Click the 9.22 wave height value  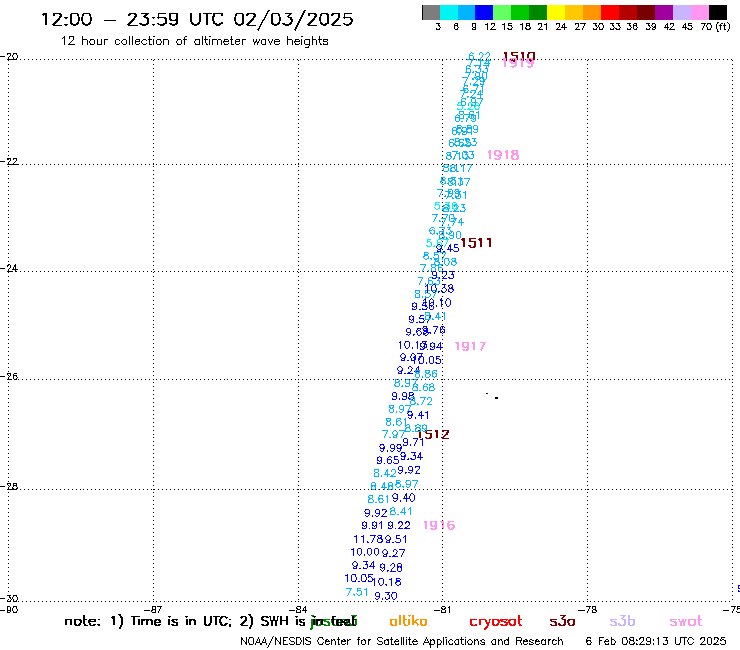399,525
